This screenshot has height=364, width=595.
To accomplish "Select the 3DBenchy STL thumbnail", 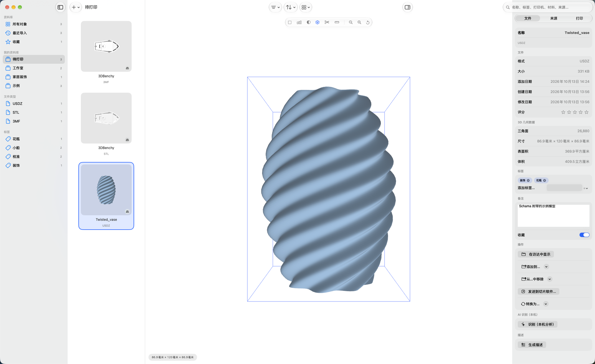I will 106,118.
